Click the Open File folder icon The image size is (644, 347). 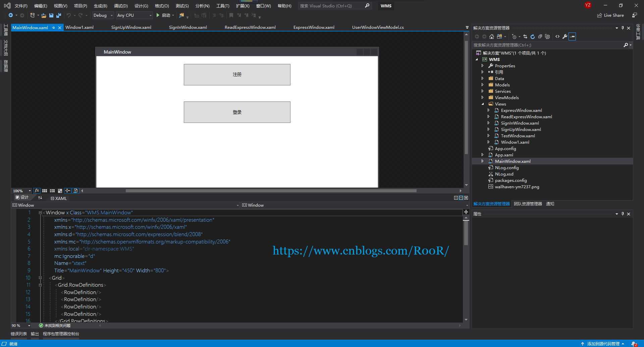coord(44,15)
